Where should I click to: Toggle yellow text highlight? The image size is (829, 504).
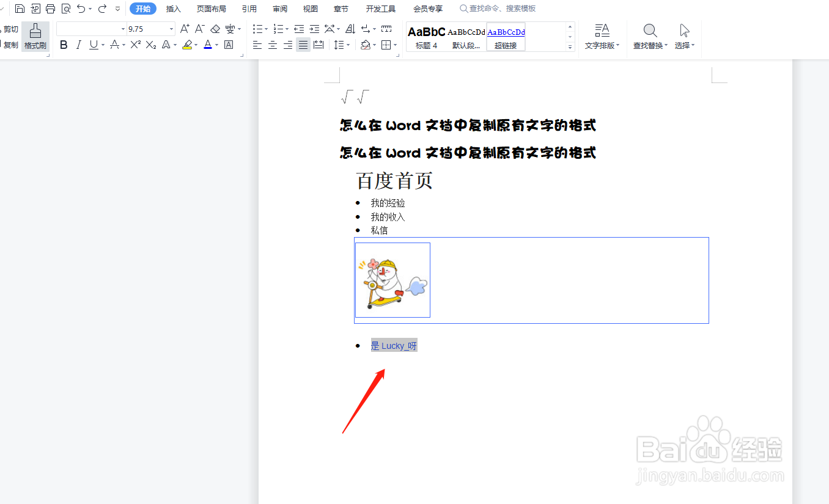[x=187, y=45]
